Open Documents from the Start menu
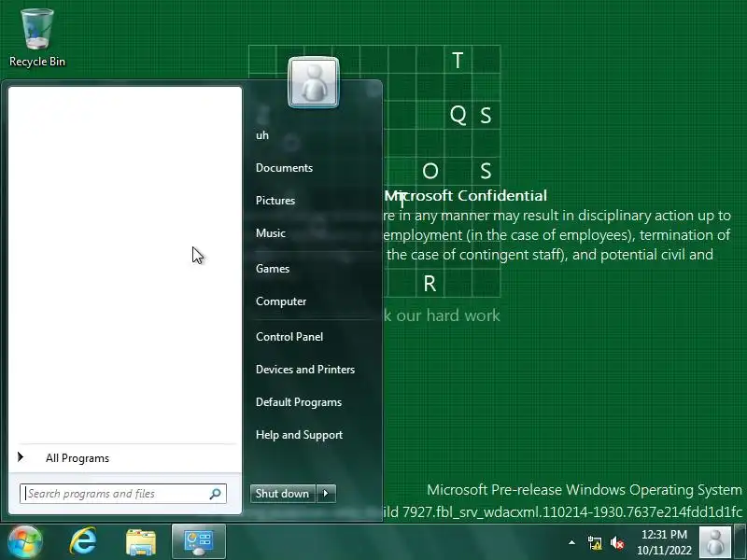Viewport: 747px width, 560px height. (285, 168)
